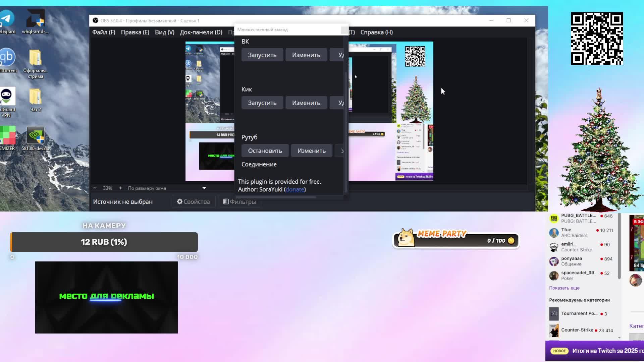The image size is (644, 362).
Task: Stop the Рутуб stream with Остановить
Action: 265,151
